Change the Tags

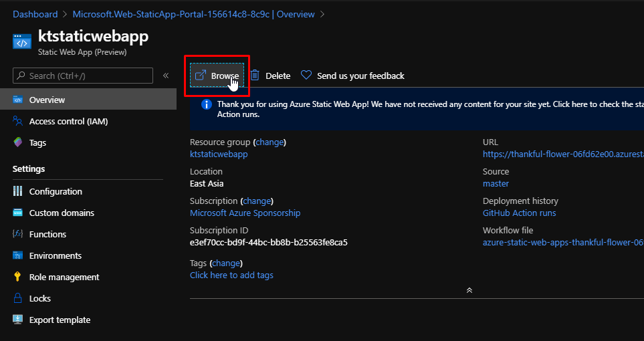pyautogui.click(x=226, y=263)
